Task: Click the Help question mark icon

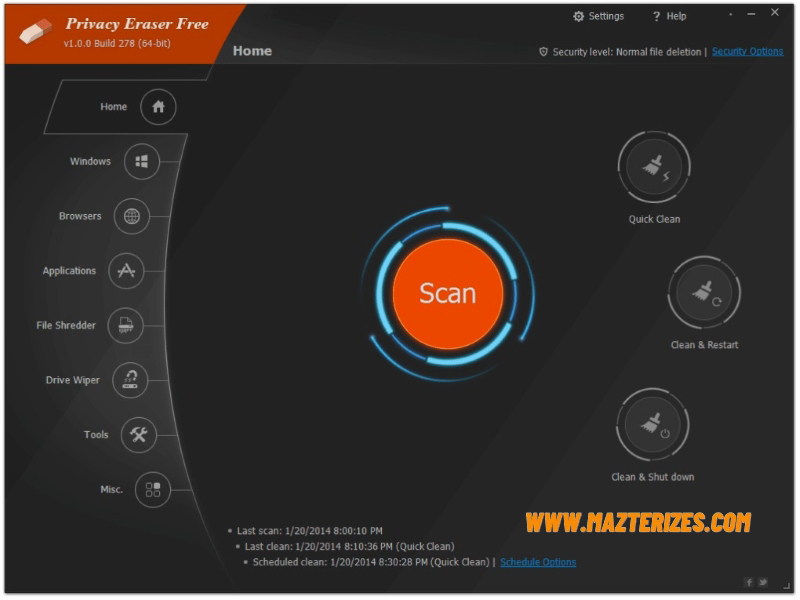Action: [656, 16]
